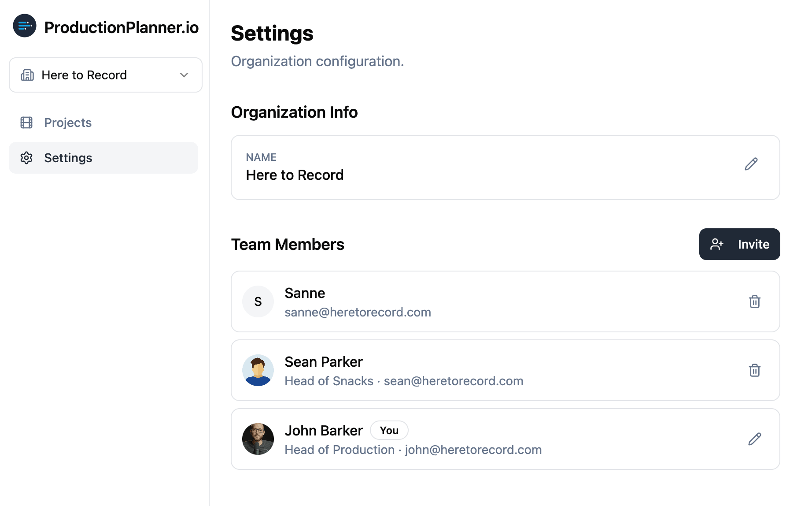The height and width of the screenshot is (506, 812).
Task: Select Settings in the sidebar
Action: click(x=68, y=157)
